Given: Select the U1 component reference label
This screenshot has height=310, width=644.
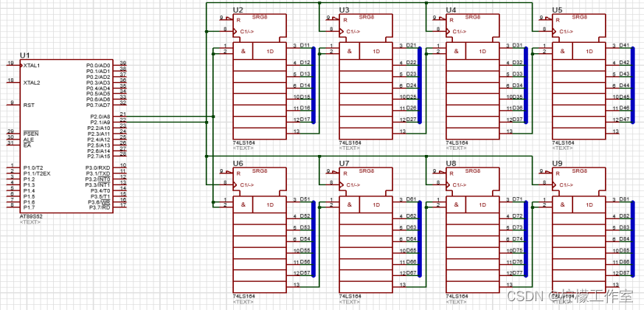Looking at the screenshot, I should [24, 55].
